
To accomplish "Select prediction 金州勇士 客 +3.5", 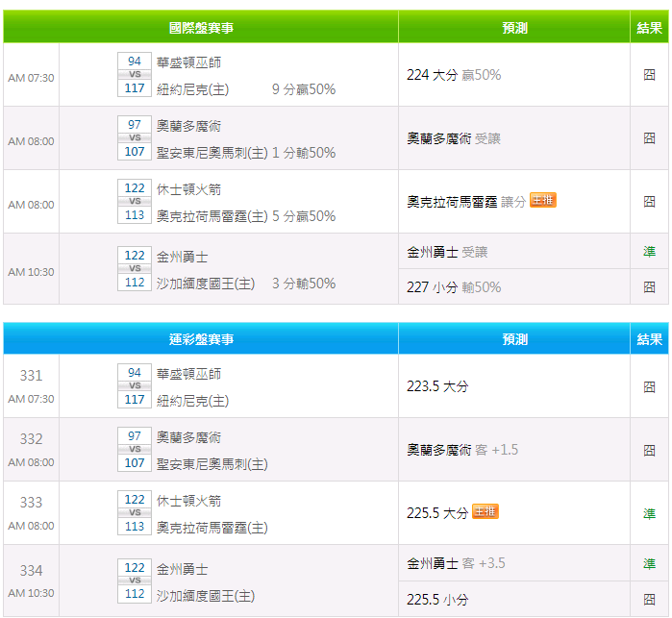I will pos(456,563).
